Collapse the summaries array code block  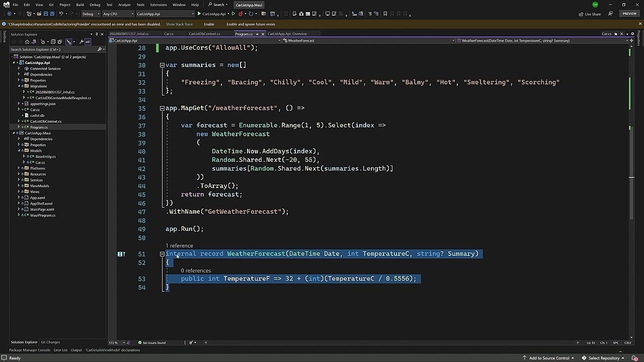pyautogui.click(x=162, y=65)
